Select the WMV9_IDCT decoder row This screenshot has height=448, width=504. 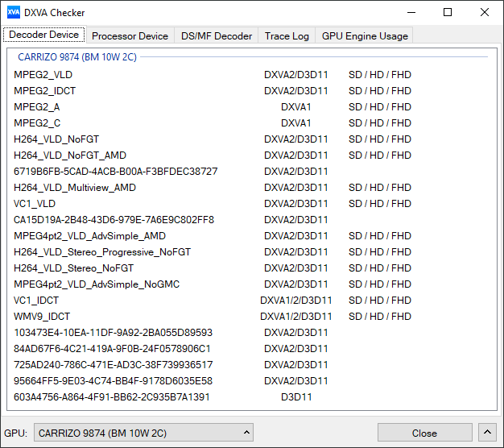point(42,317)
